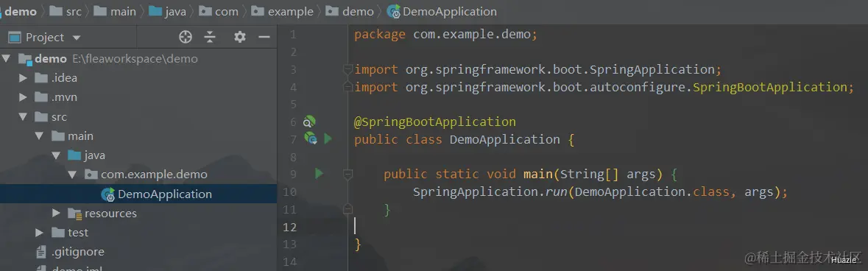
Task: Click the collapse all icon in Project panel
Action: pos(210,37)
